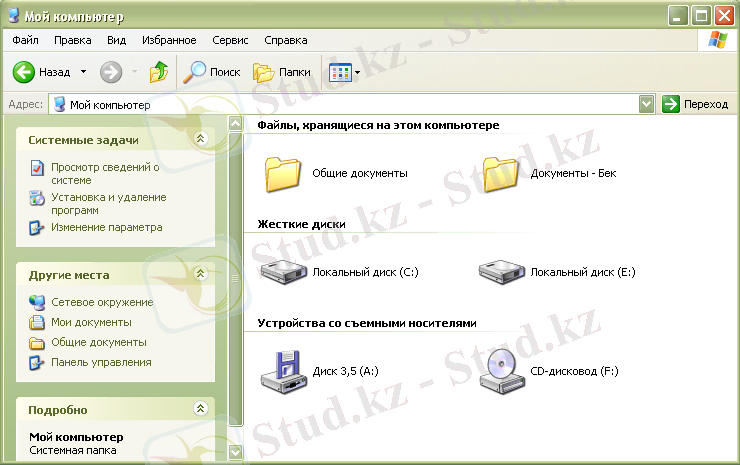The width and height of the screenshot is (740, 465).
Task: Select Локальный диск (C:) drive icon
Action: pos(284,272)
